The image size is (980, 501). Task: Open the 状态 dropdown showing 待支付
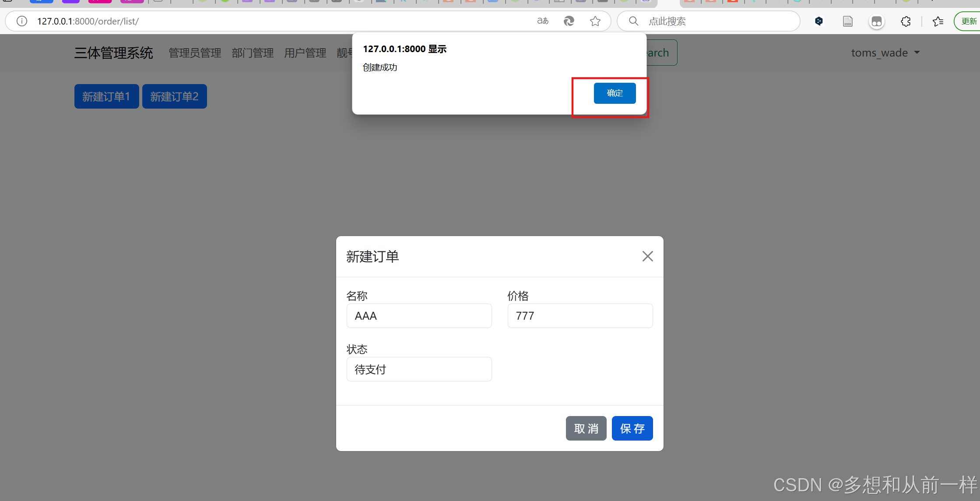pyautogui.click(x=419, y=369)
